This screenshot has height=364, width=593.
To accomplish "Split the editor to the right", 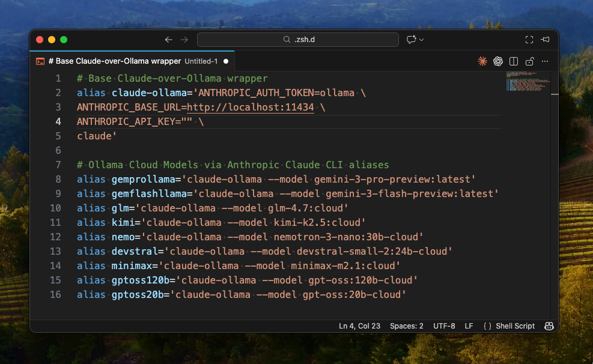I will tap(514, 61).
